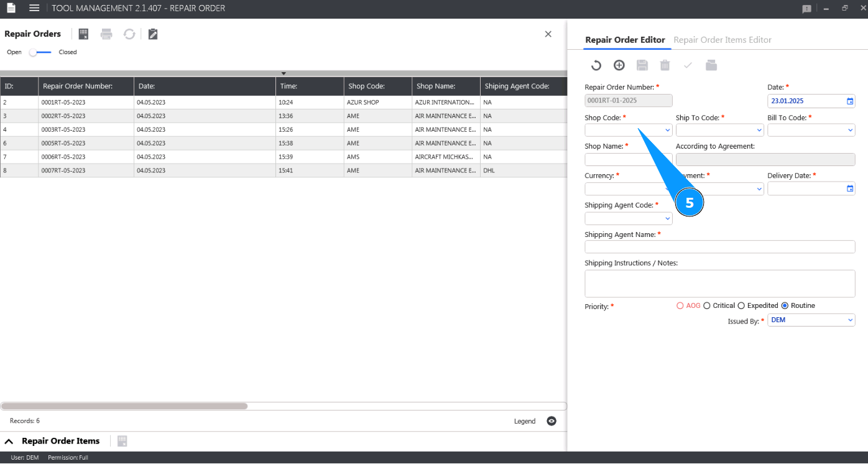
Task: Select row 0006RT-05-2023
Action: click(x=284, y=157)
